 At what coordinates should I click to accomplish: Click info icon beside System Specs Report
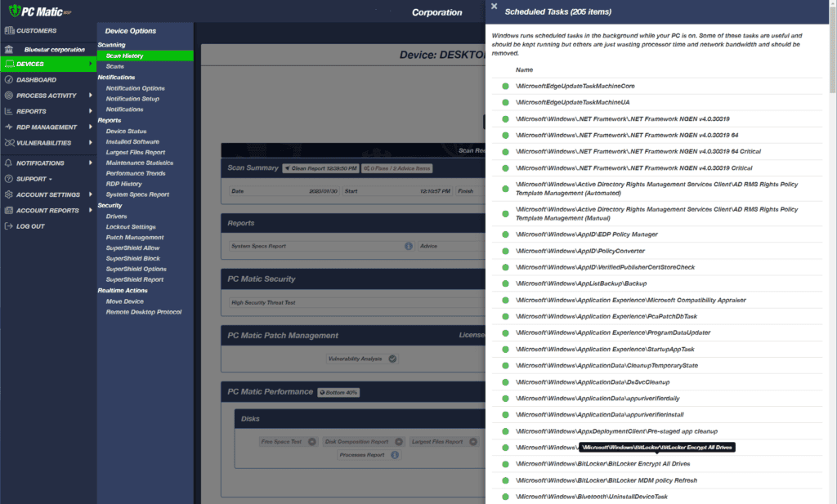tap(409, 246)
